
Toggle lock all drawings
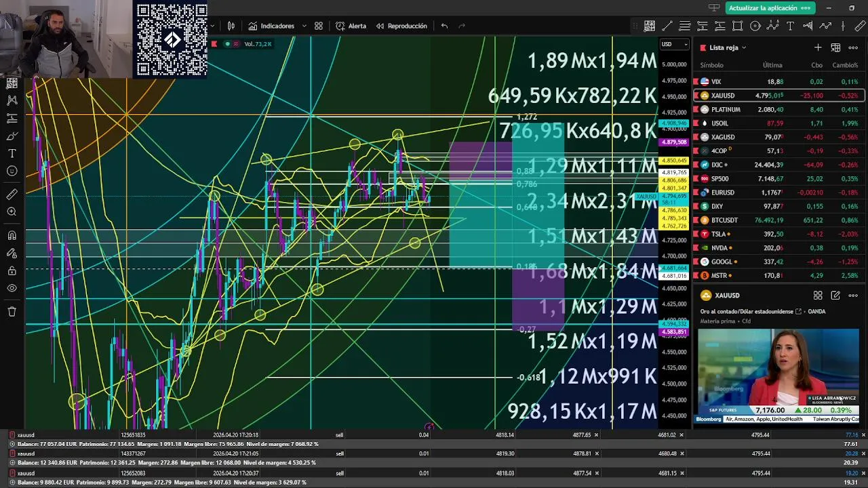pos(12,271)
